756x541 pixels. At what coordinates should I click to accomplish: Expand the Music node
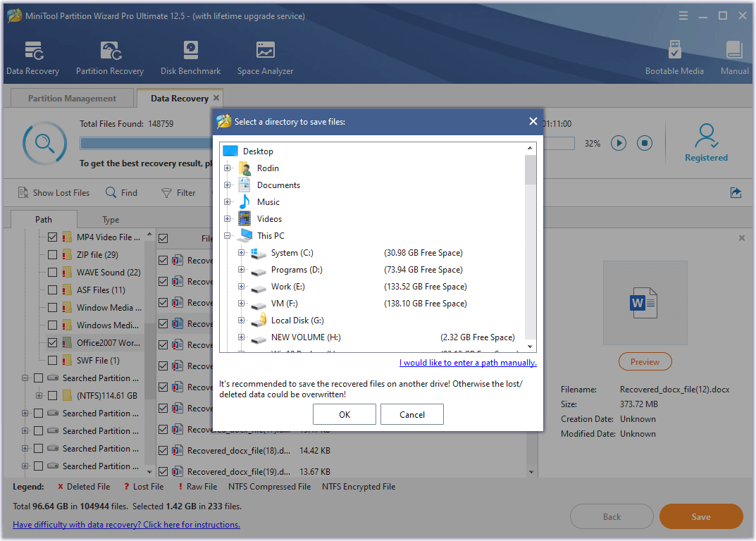(x=227, y=202)
